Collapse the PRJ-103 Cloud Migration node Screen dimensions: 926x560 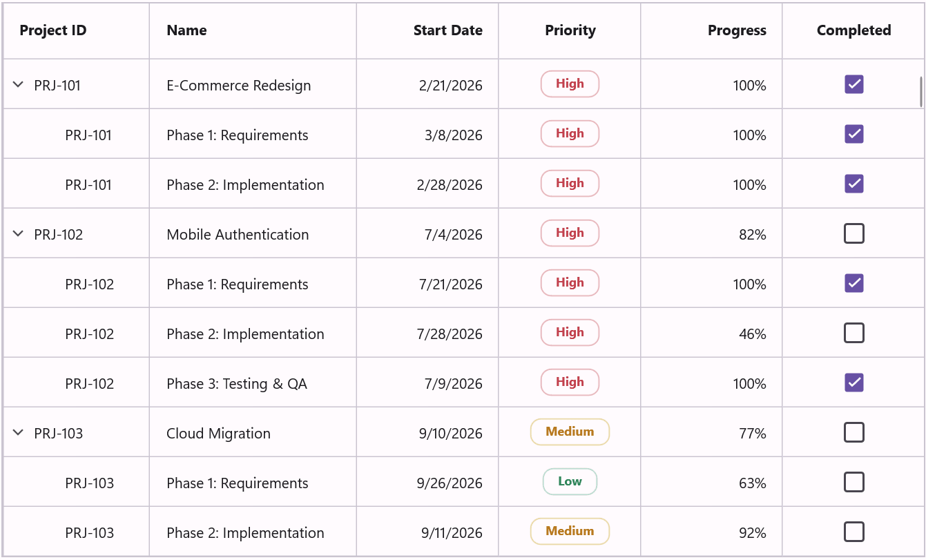coord(18,432)
